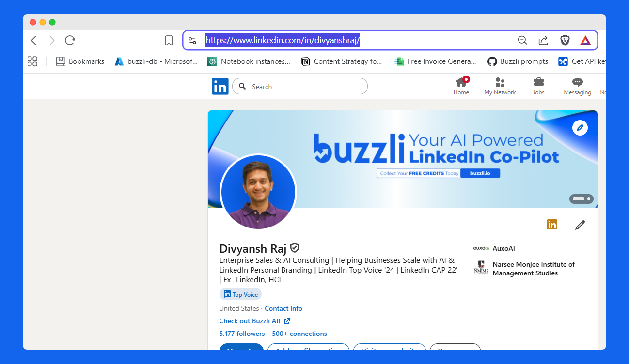Open the Jobs briefcase icon

click(538, 83)
